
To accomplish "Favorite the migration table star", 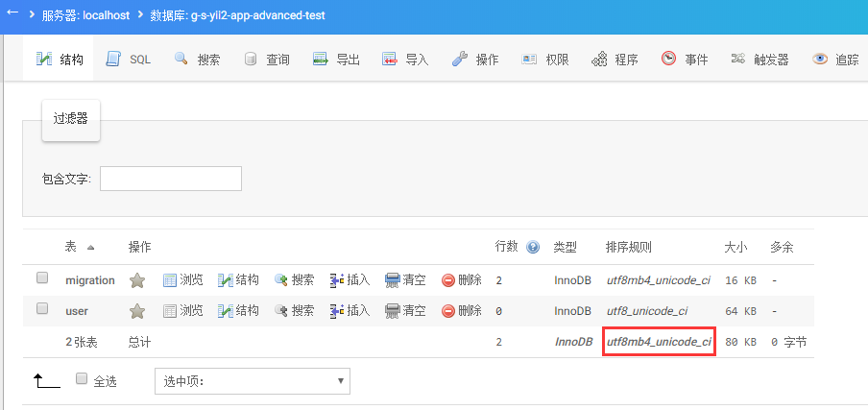I will click(137, 280).
